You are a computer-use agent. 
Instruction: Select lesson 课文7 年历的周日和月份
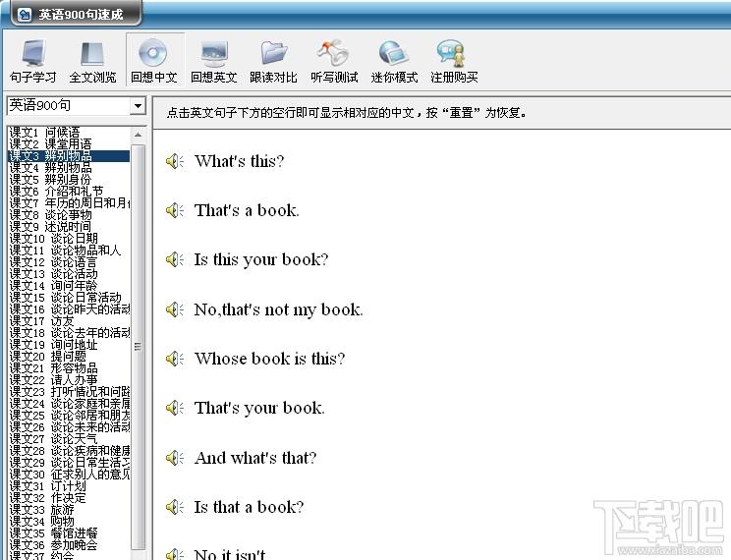[x=69, y=202]
